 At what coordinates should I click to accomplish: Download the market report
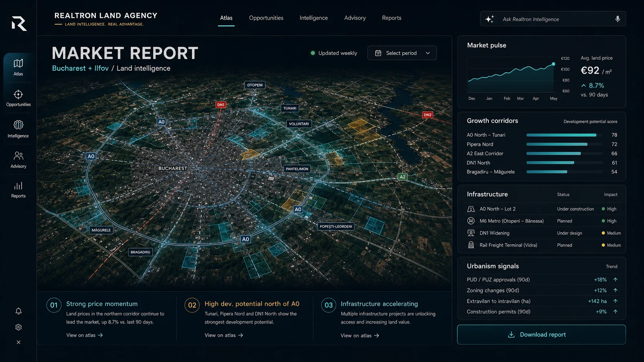[541, 335]
